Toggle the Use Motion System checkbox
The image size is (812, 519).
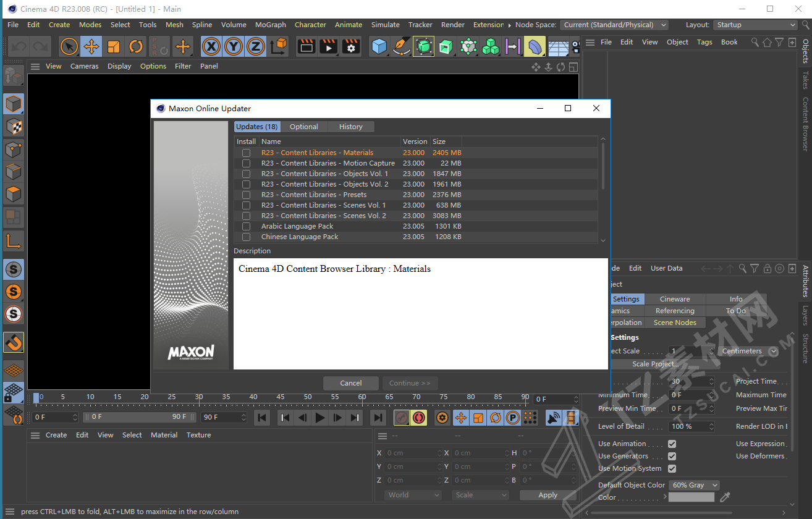pyautogui.click(x=672, y=468)
